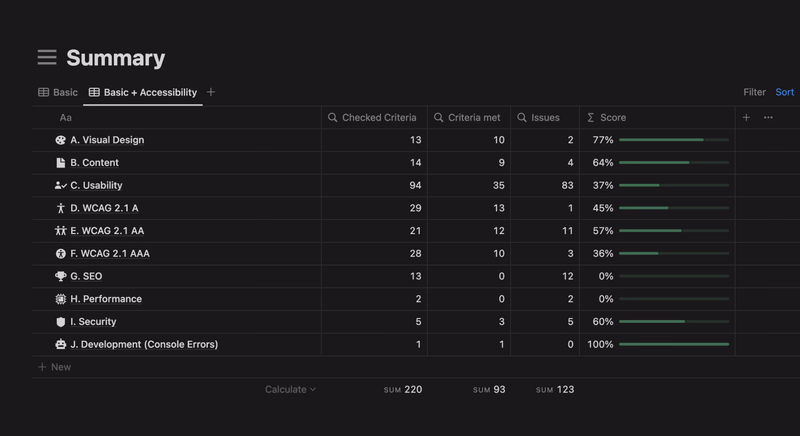Click the Visual Design score progress bar
This screenshot has height=436, width=800.
674,140
